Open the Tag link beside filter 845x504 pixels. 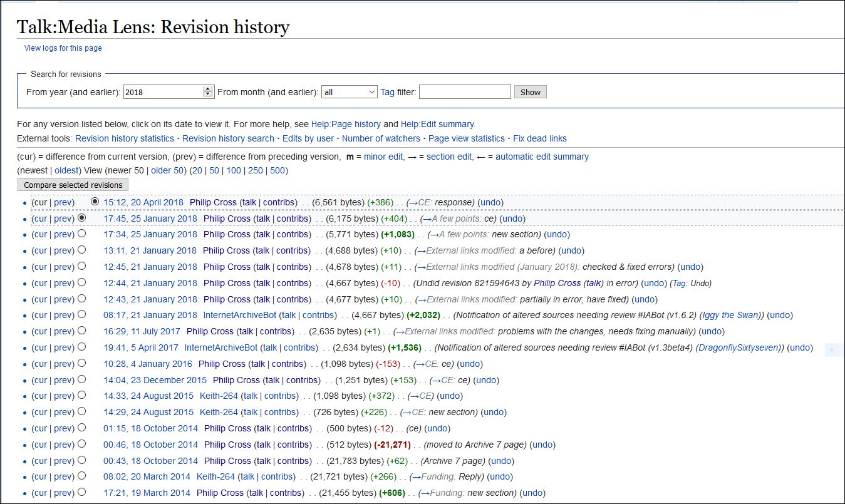pyautogui.click(x=388, y=92)
